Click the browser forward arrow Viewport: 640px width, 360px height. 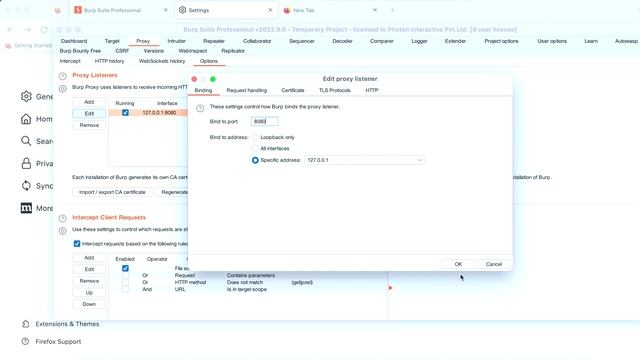pos(27,29)
